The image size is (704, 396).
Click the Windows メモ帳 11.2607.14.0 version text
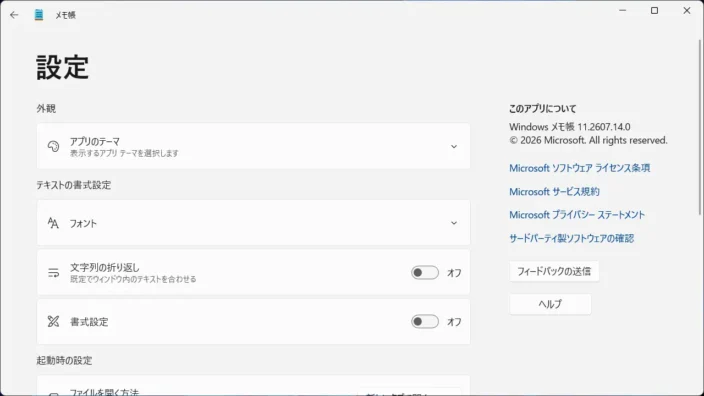(570, 127)
